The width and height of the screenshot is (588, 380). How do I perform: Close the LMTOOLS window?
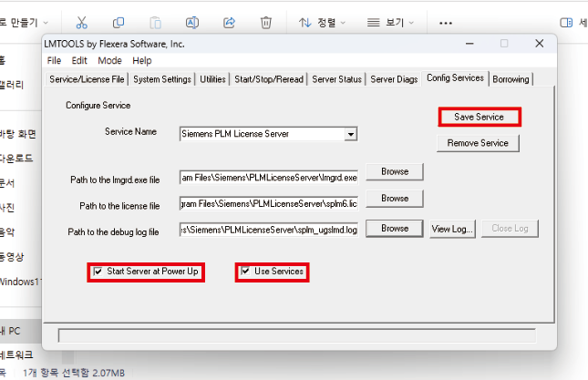click(x=540, y=44)
